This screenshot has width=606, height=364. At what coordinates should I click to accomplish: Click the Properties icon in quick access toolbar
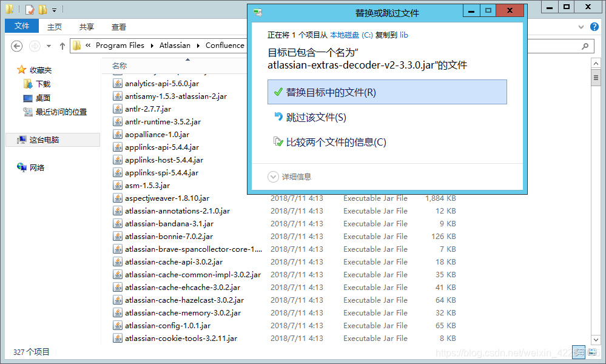pos(30,9)
